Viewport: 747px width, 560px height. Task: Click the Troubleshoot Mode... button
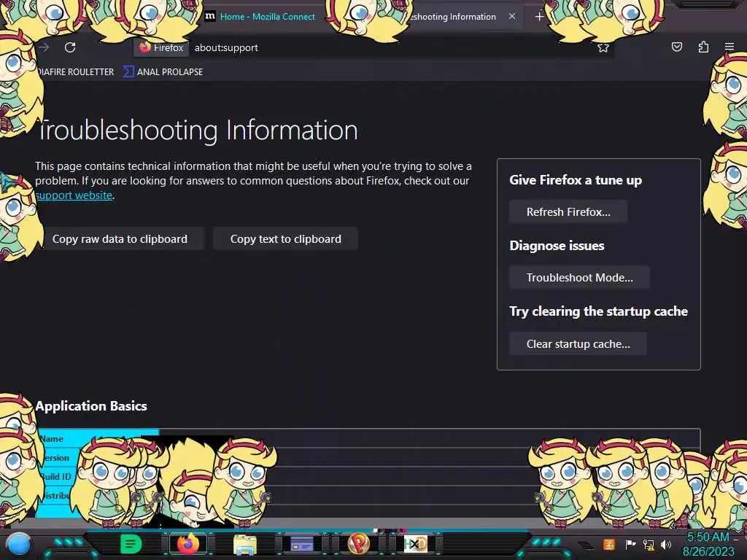(x=579, y=278)
